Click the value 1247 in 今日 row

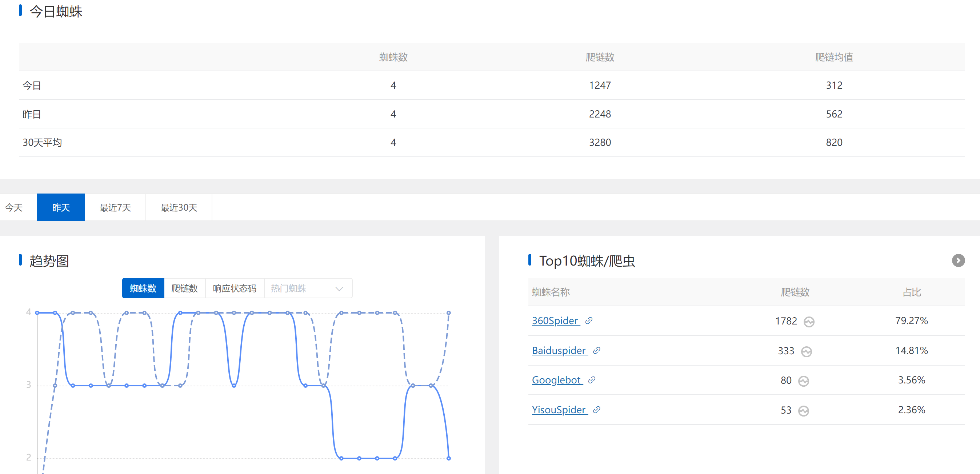(x=600, y=85)
